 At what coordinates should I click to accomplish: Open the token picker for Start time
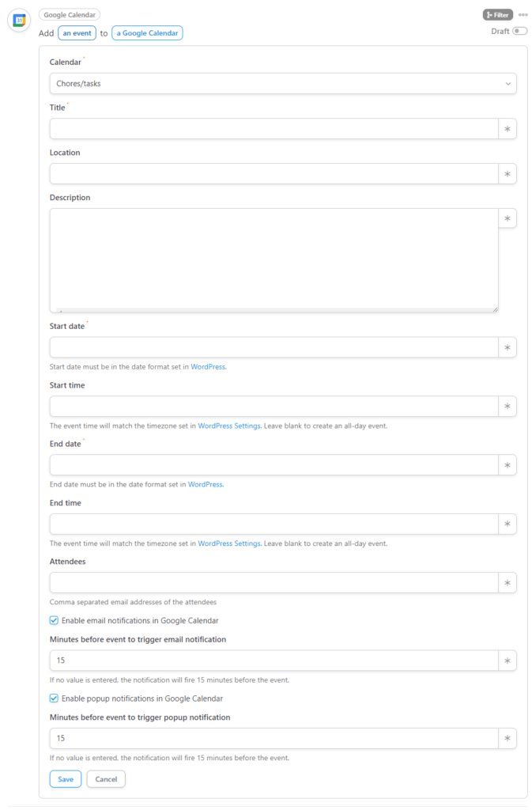click(507, 406)
